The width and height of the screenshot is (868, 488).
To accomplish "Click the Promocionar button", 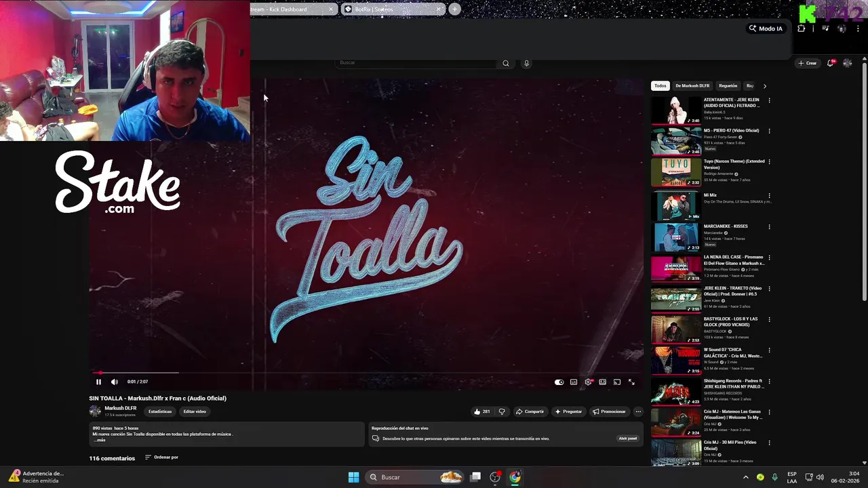I will point(609,411).
